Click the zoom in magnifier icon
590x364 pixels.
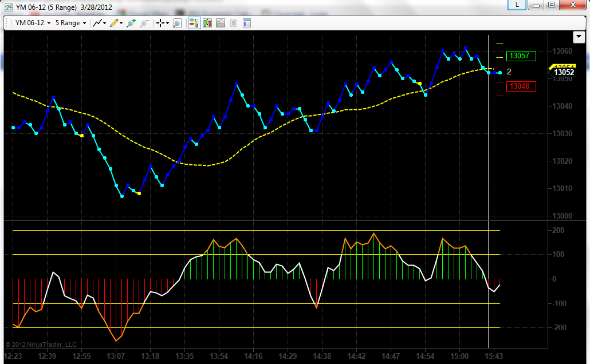click(131, 23)
